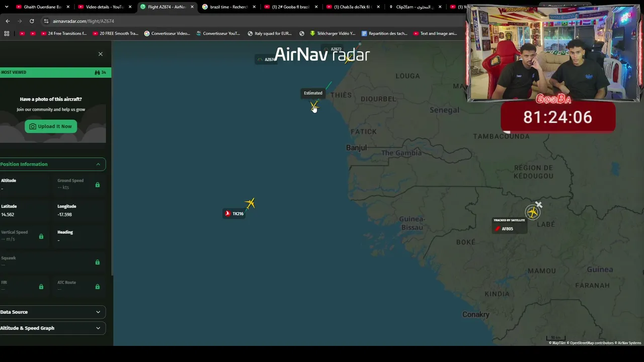The height and width of the screenshot is (362, 644).
Task: Click the first YouTube bookmark icon
Action: 22,34
